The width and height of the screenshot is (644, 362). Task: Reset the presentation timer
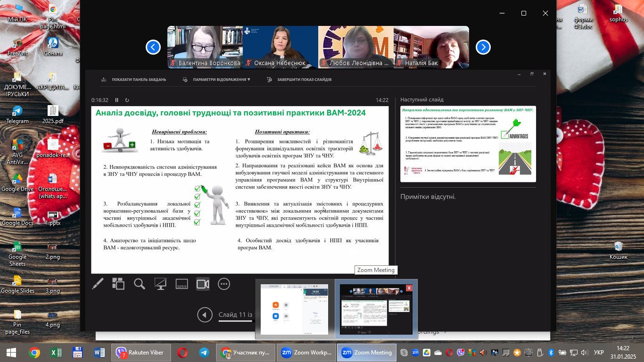tap(127, 100)
